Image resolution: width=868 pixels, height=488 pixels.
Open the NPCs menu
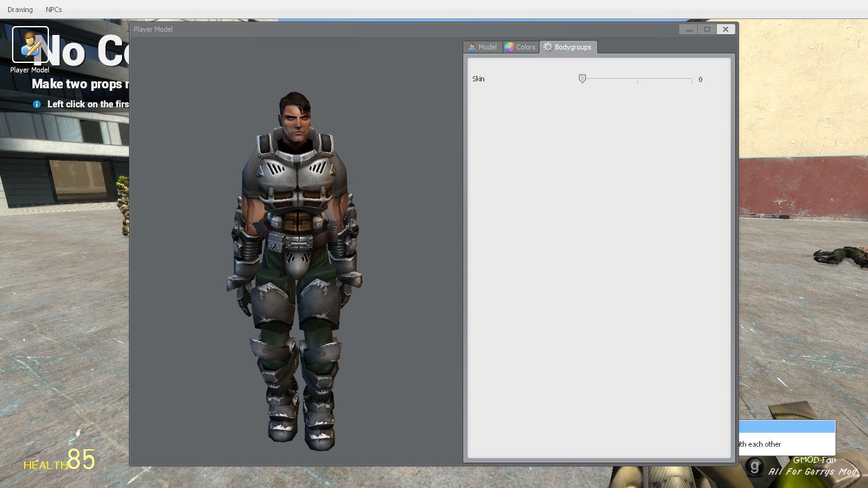point(54,10)
